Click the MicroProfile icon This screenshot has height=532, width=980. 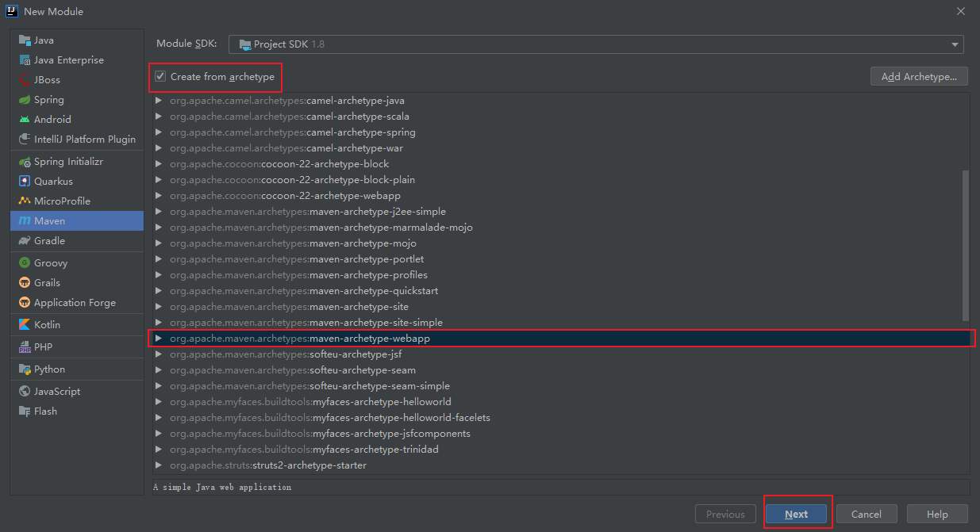pyautogui.click(x=25, y=201)
